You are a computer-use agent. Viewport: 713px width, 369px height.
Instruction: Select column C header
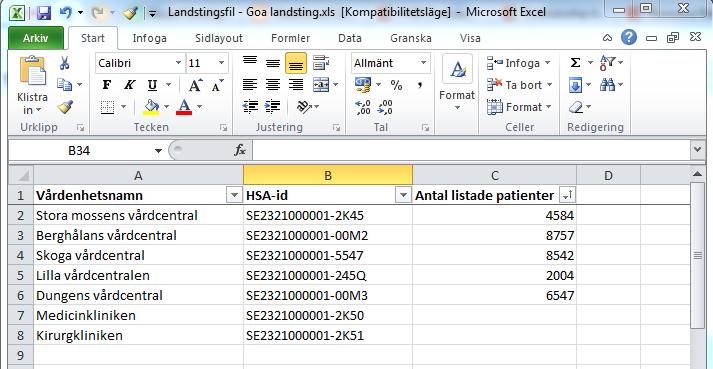point(494,176)
